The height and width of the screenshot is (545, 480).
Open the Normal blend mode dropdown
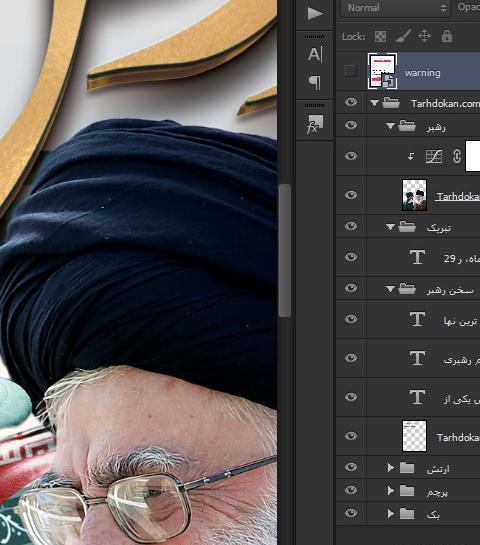(395, 8)
